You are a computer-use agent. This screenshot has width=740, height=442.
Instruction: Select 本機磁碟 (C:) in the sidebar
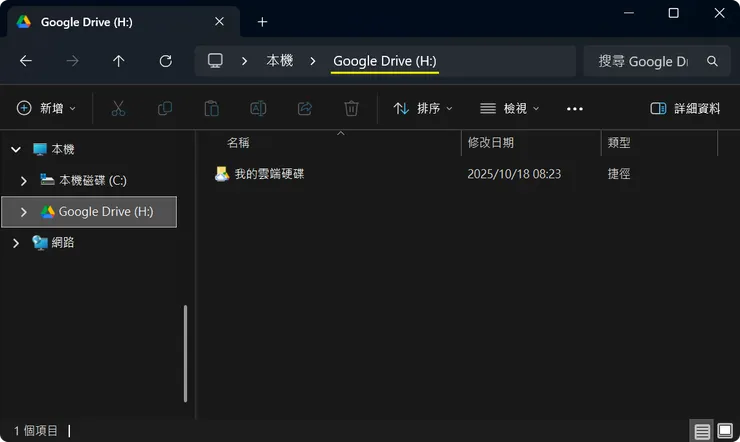click(93, 181)
